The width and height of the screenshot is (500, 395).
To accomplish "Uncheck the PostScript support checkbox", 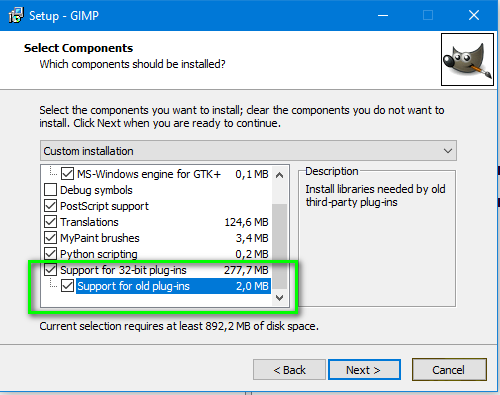I will click(x=50, y=206).
